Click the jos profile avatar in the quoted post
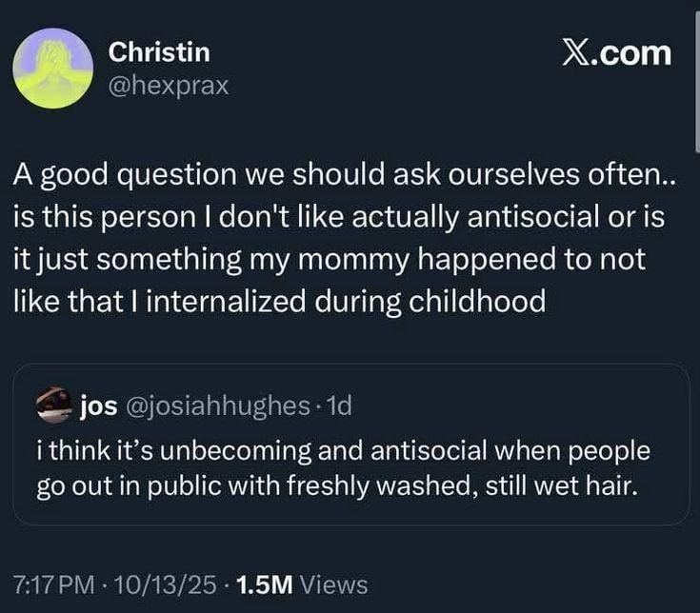This screenshot has width=700, height=613. coord(55,407)
